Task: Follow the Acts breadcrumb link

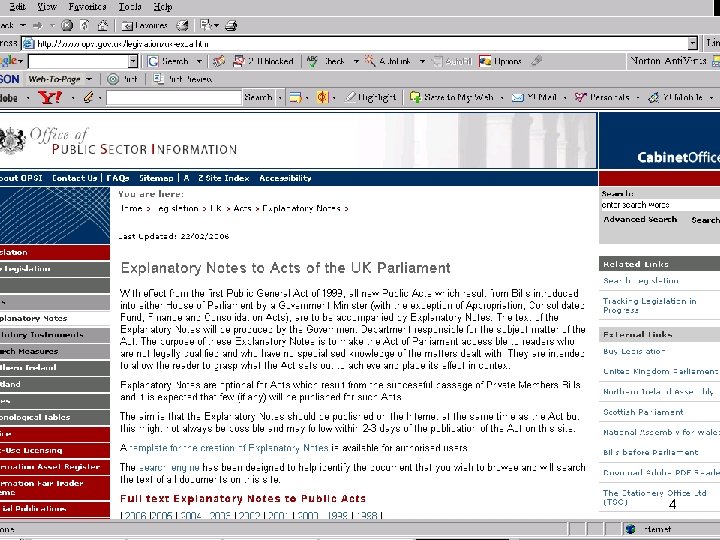Action: pyautogui.click(x=242, y=208)
